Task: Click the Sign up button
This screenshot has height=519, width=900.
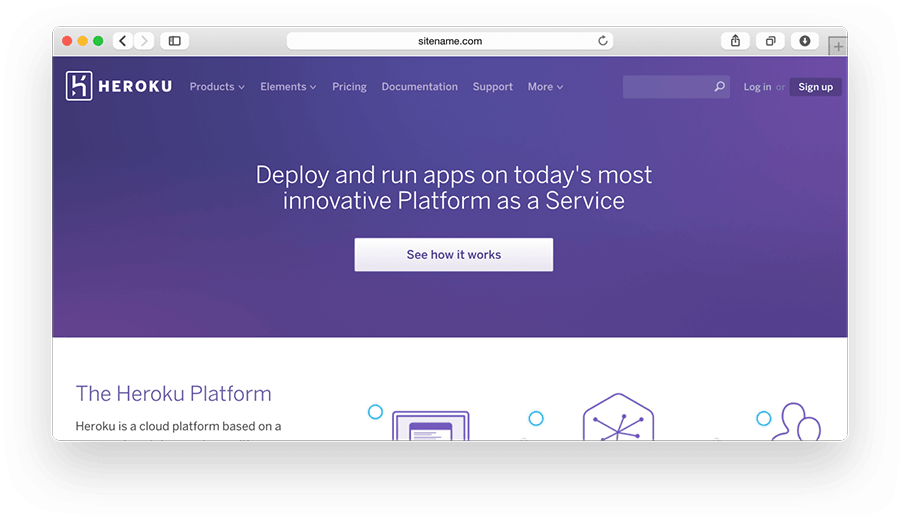Action: (816, 87)
